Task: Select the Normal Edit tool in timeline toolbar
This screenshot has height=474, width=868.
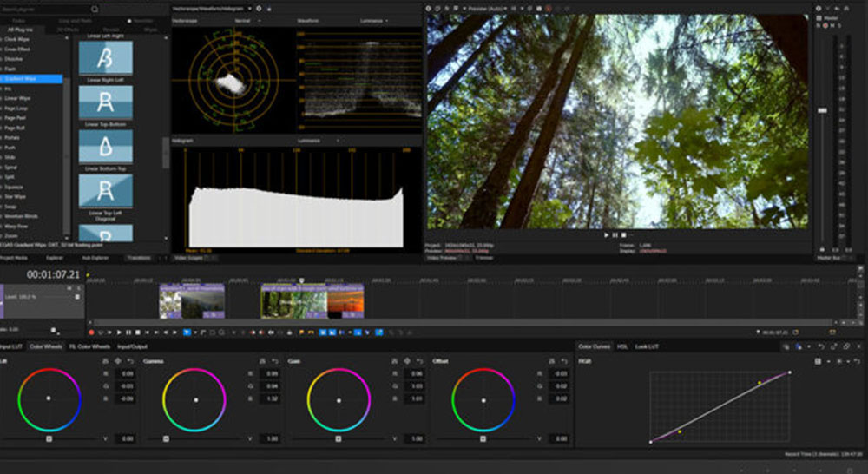Action: pos(187,332)
